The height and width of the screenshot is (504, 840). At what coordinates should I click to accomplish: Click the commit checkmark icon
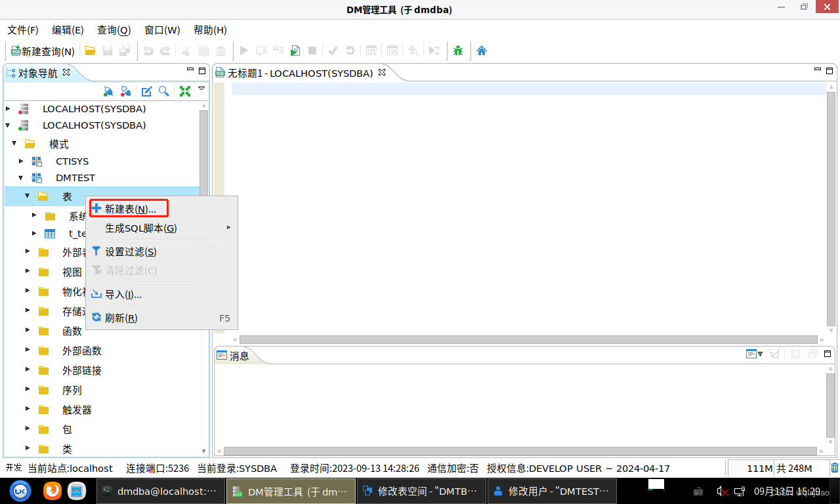pos(333,51)
